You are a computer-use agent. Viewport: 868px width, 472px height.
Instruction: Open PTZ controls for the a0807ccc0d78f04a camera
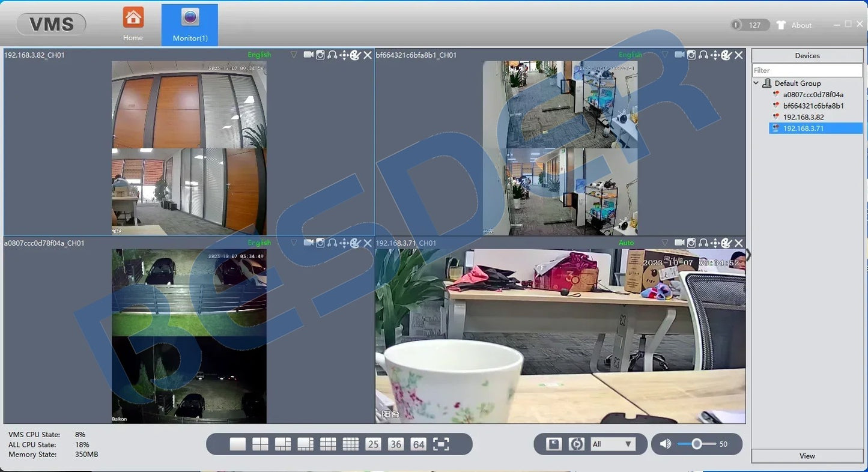(x=344, y=243)
